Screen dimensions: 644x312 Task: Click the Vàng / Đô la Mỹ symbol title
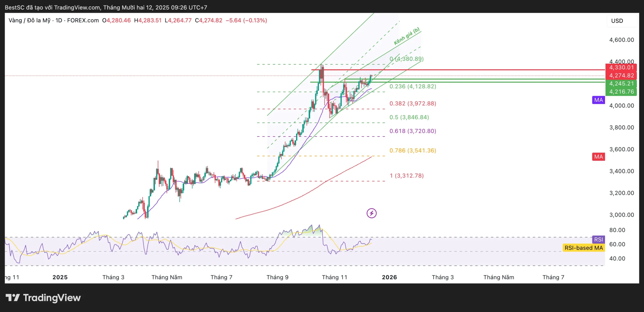coord(29,20)
